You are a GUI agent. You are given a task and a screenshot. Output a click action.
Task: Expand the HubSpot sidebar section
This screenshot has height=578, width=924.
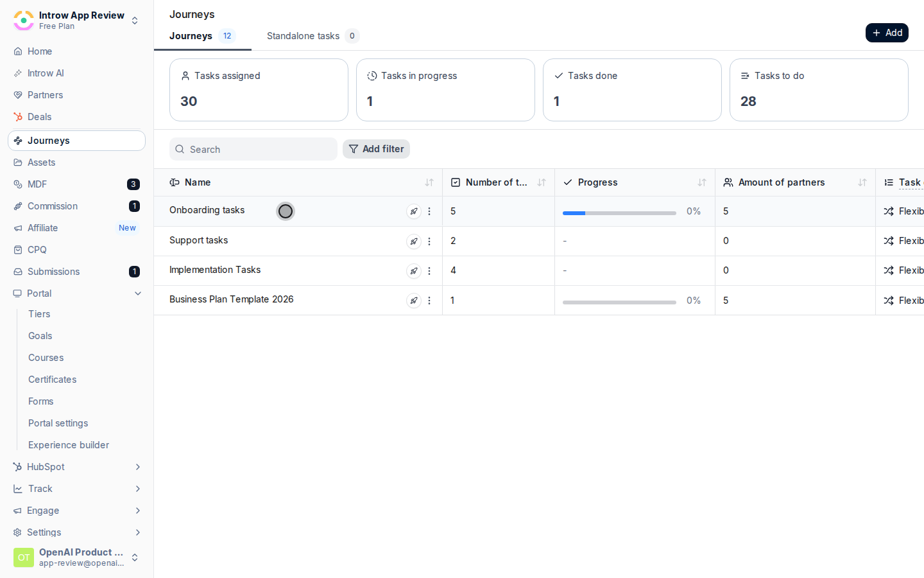(138, 467)
